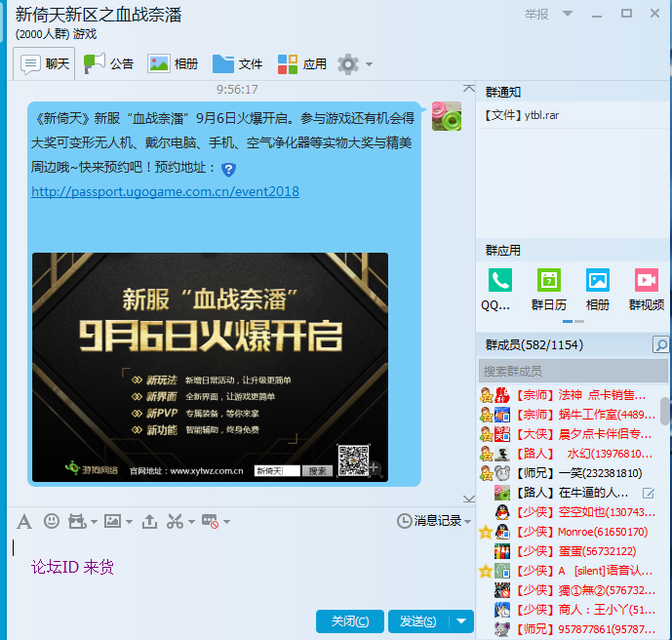The width and height of the screenshot is (672, 640).
Task: Switch to the 聊天 tab
Action: click(44, 63)
